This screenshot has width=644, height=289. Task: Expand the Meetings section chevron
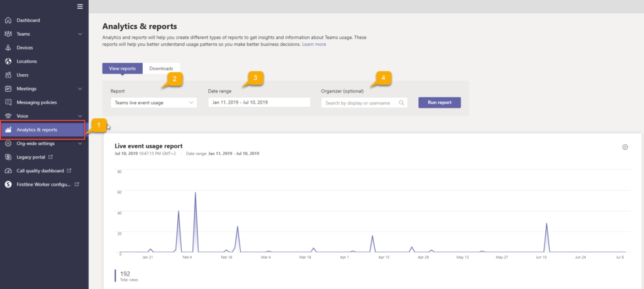coord(80,89)
